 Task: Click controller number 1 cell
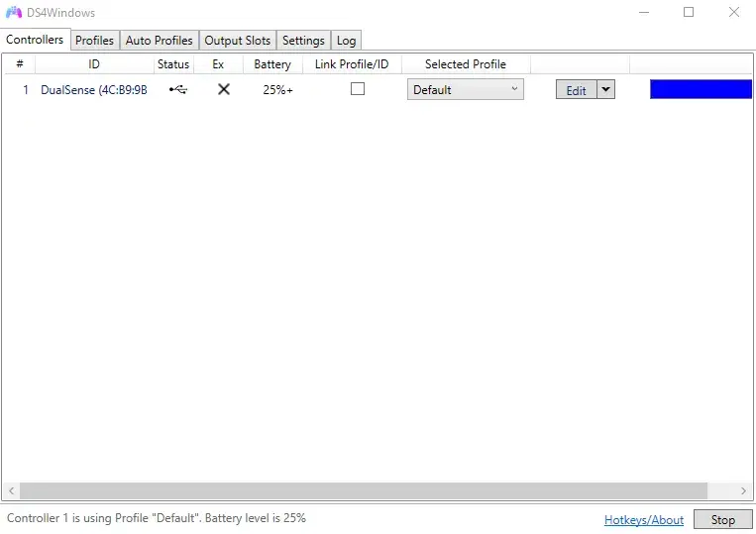pos(26,89)
